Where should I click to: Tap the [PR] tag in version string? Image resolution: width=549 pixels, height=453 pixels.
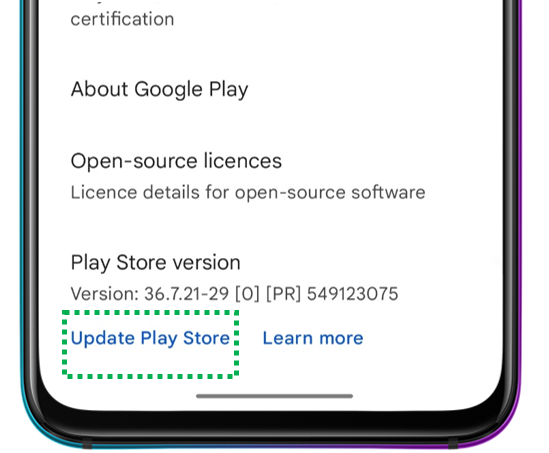[x=283, y=294]
